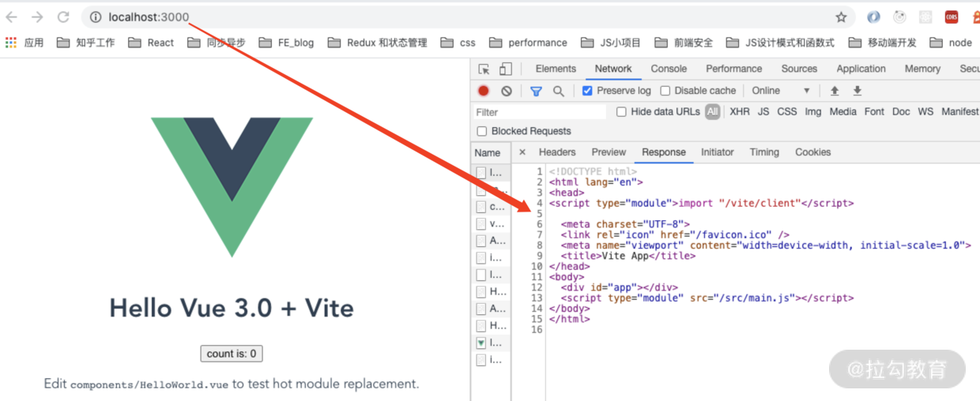Close the request details pane X
This screenshot has width=980, height=401.
(x=522, y=152)
